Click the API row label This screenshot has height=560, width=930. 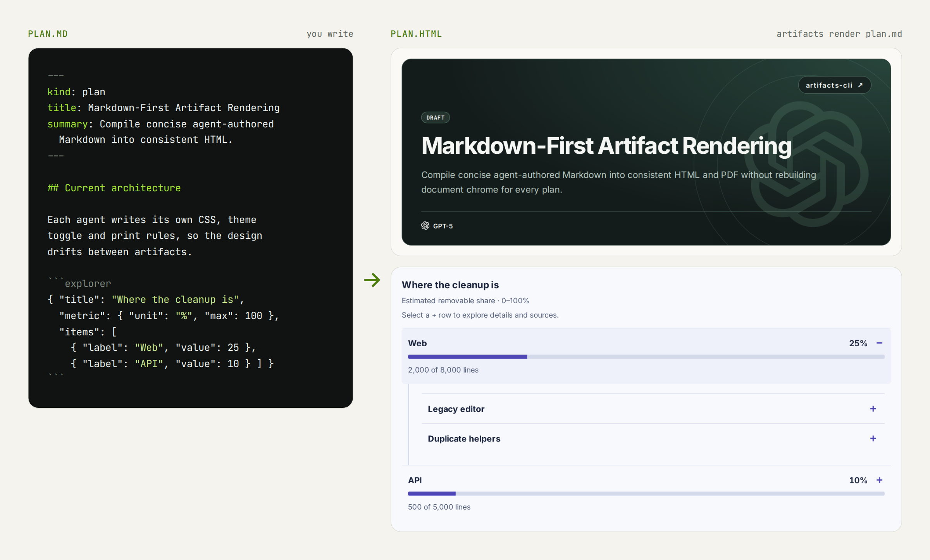click(415, 480)
